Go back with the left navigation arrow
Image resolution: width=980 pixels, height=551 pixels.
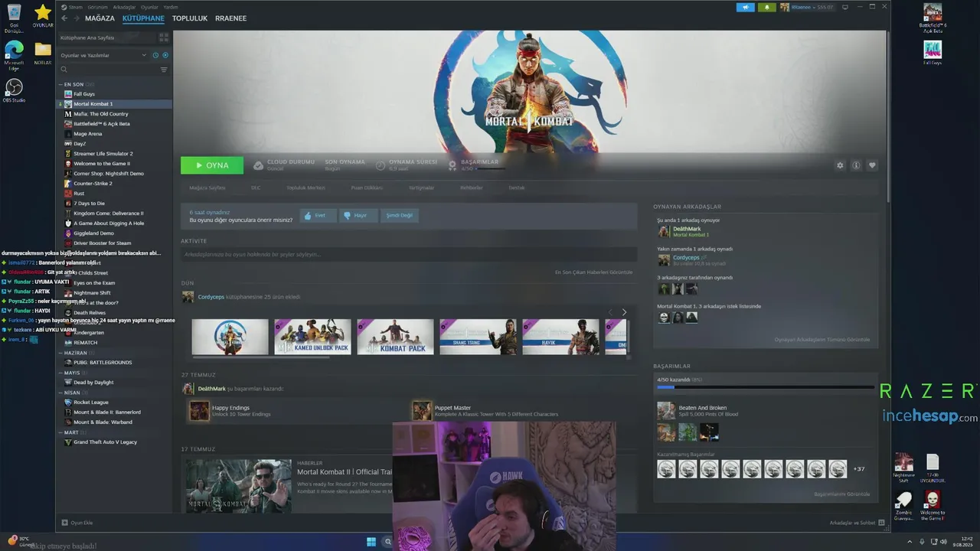(x=64, y=18)
